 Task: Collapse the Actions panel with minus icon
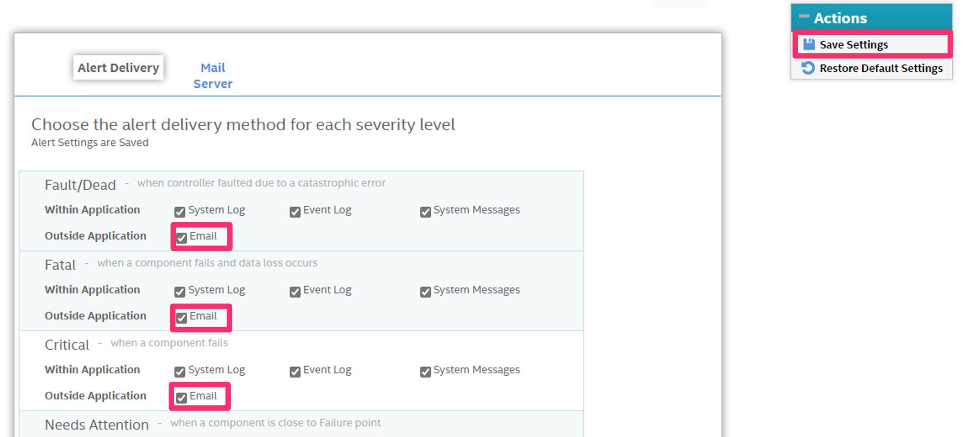click(x=804, y=16)
